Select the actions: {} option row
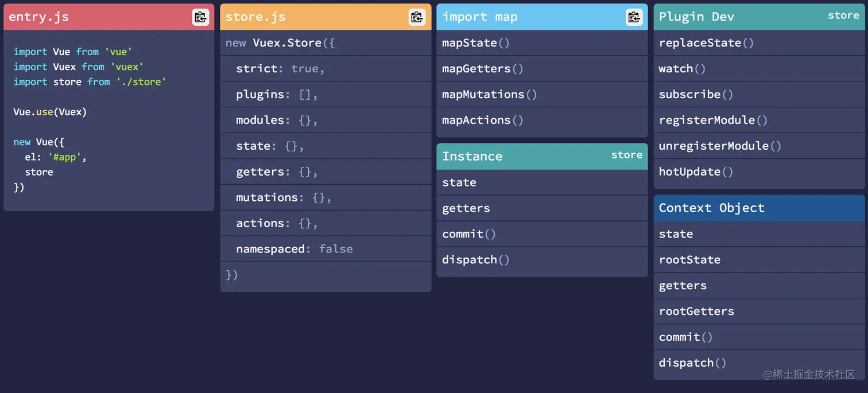The image size is (868, 393). [325, 224]
